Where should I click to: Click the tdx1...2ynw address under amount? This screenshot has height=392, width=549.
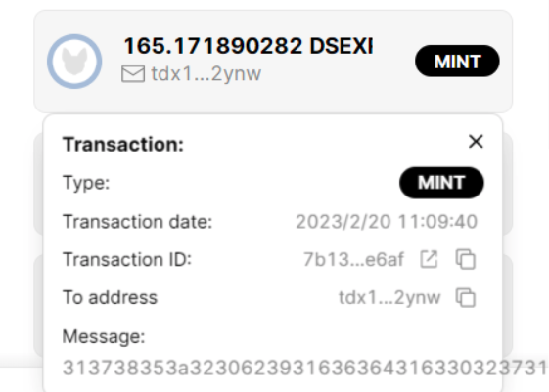point(206,73)
